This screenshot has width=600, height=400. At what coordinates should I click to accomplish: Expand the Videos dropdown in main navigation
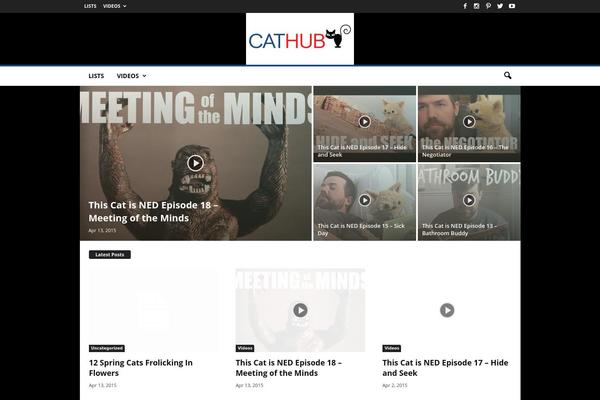(x=131, y=76)
